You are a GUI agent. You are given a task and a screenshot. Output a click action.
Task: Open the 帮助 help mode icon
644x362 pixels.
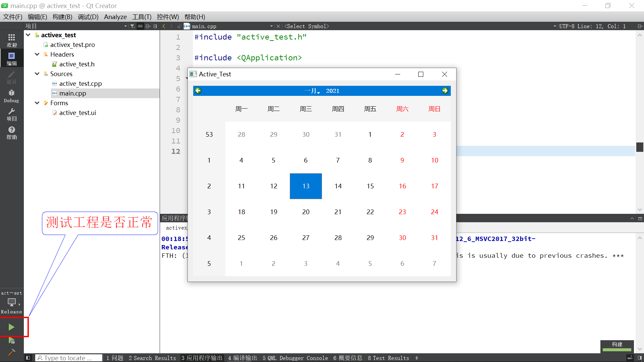tap(11, 132)
